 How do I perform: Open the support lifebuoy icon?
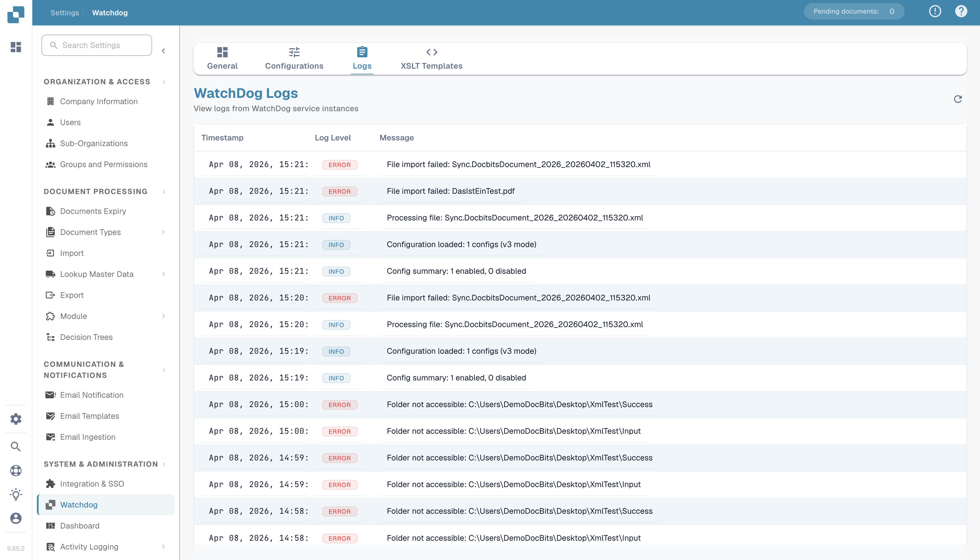16,470
